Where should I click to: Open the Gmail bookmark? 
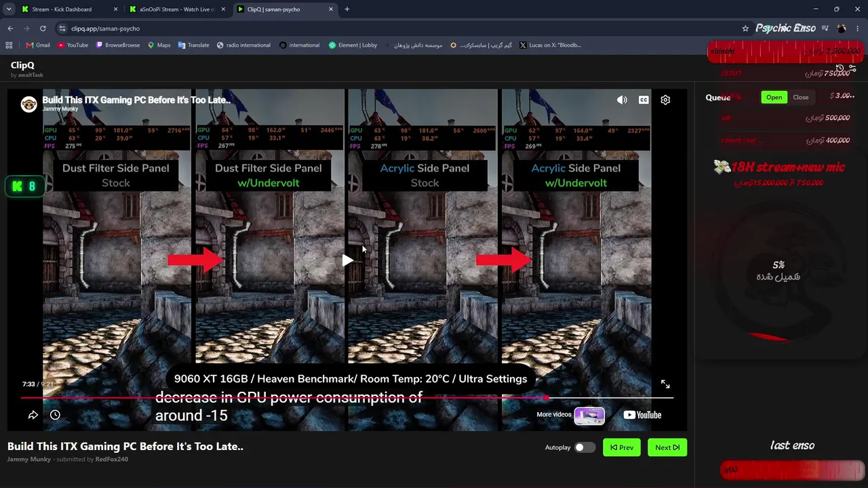click(38, 45)
